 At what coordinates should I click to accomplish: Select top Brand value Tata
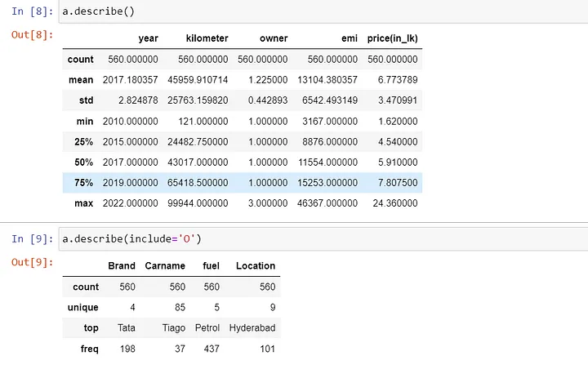tap(127, 328)
